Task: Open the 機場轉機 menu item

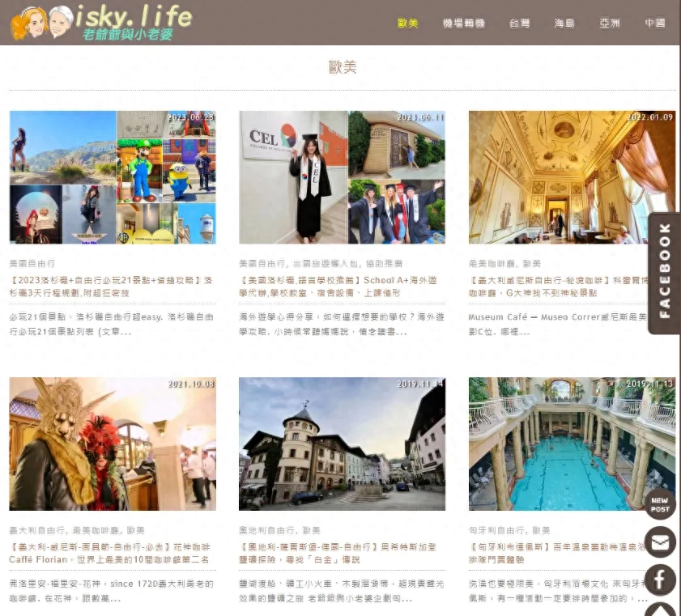Action: [464, 23]
